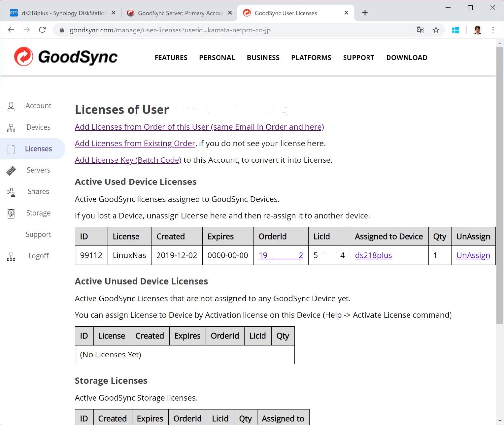504x425 pixels.
Task: Open Account via its person icon
Action: point(11,106)
